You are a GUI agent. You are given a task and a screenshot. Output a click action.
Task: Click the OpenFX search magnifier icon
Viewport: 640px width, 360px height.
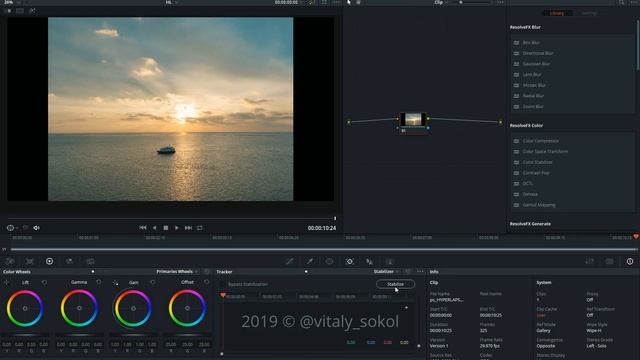click(x=621, y=2)
